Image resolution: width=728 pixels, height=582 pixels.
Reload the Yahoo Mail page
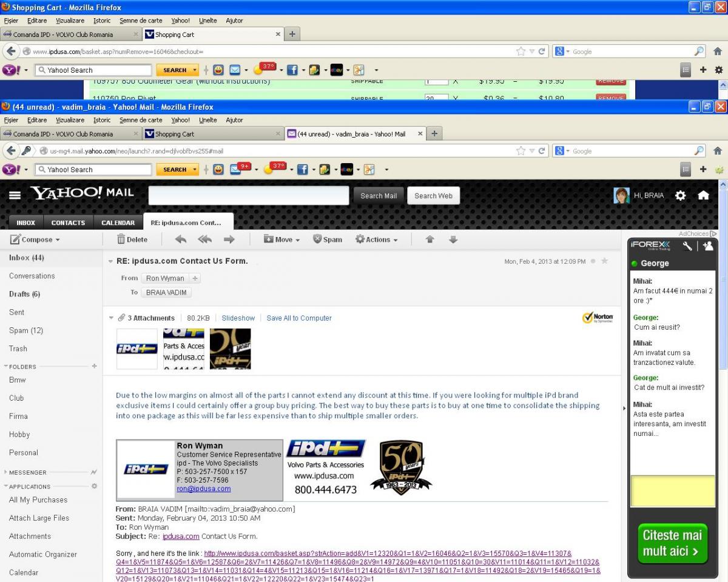(x=542, y=151)
